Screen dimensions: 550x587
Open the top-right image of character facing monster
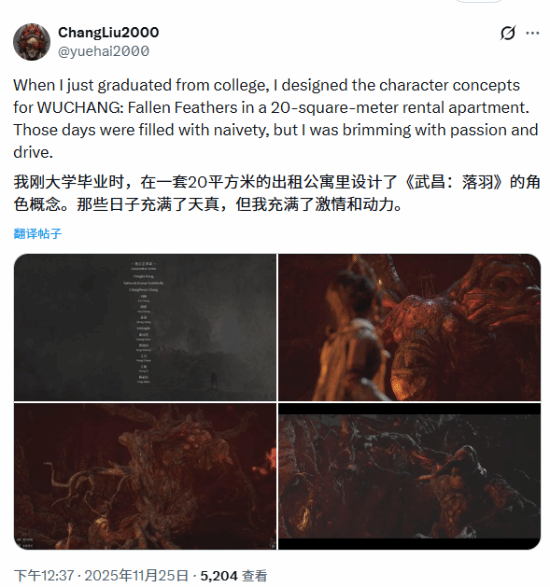[x=409, y=327]
